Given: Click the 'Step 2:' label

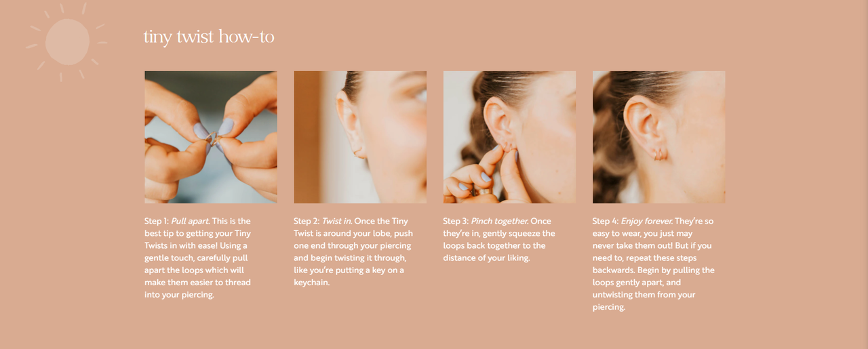Looking at the screenshot, I should tap(306, 221).
